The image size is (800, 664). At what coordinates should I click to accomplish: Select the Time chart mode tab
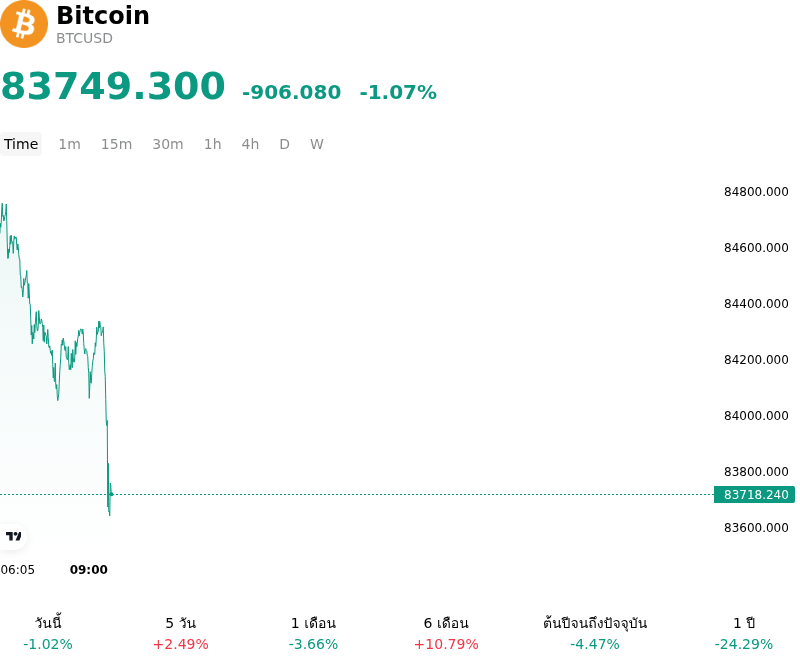[x=21, y=144]
